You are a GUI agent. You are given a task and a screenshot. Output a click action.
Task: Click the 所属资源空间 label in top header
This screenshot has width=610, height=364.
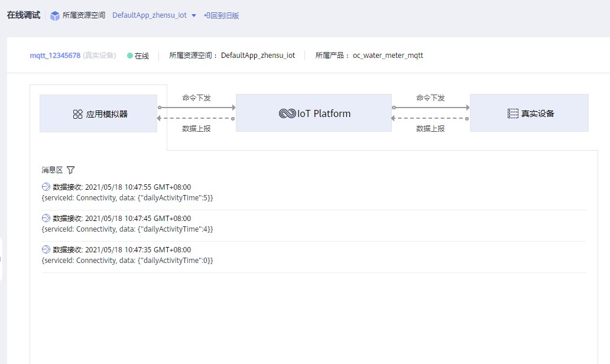(84, 15)
